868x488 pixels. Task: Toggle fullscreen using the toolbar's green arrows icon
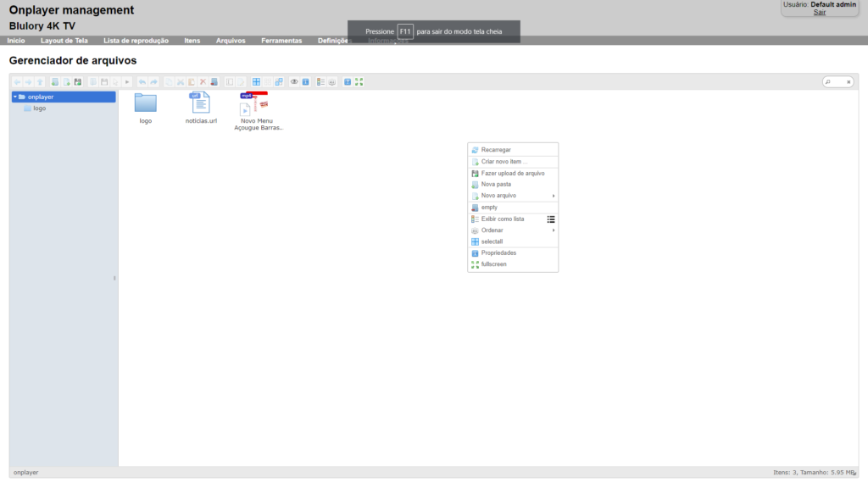pyautogui.click(x=359, y=82)
